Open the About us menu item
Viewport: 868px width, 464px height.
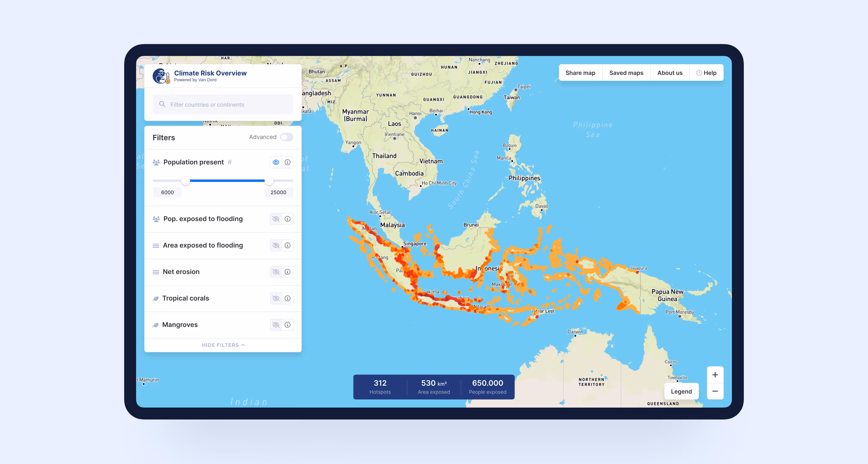(x=670, y=73)
